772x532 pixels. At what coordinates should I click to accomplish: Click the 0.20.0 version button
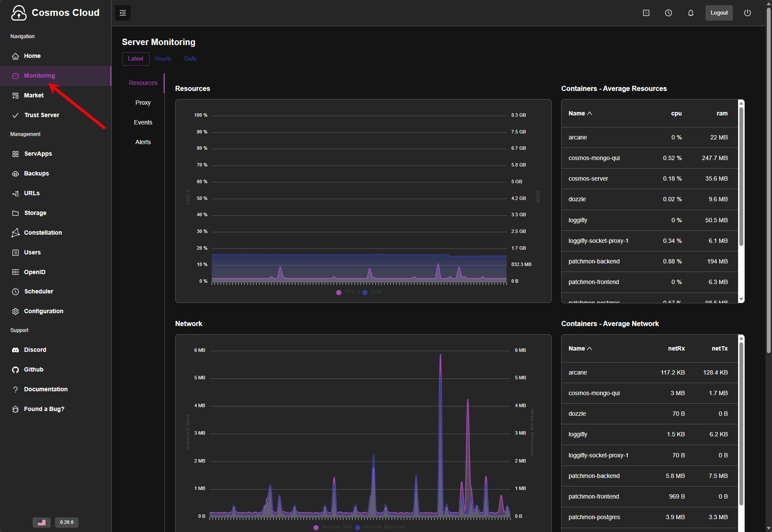[67, 522]
